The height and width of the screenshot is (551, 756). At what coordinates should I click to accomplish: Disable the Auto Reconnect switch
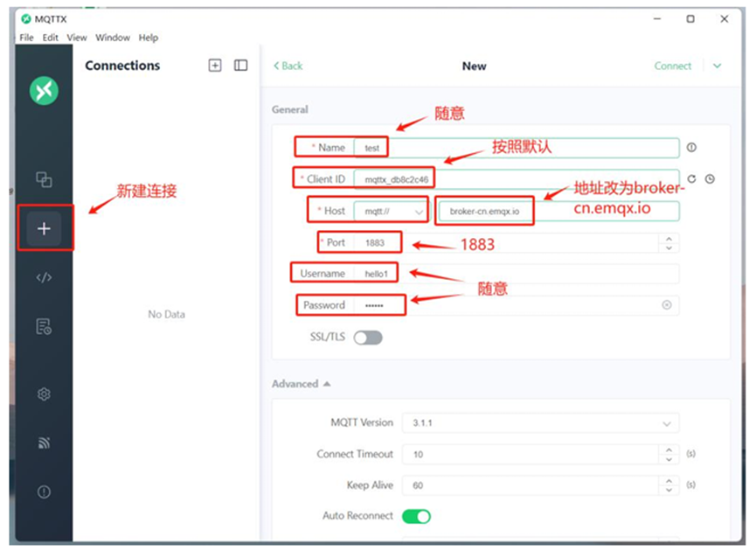[416, 516]
